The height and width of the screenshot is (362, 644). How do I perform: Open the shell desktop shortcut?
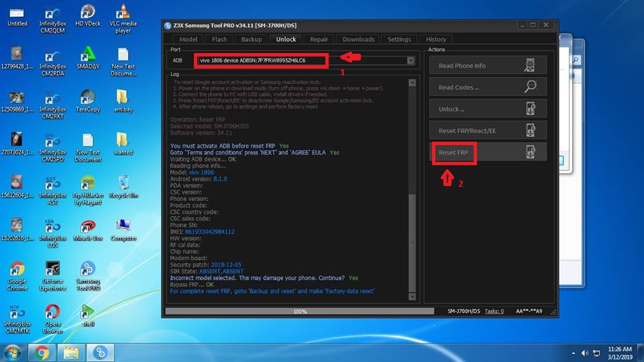click(x=88, y=317)
